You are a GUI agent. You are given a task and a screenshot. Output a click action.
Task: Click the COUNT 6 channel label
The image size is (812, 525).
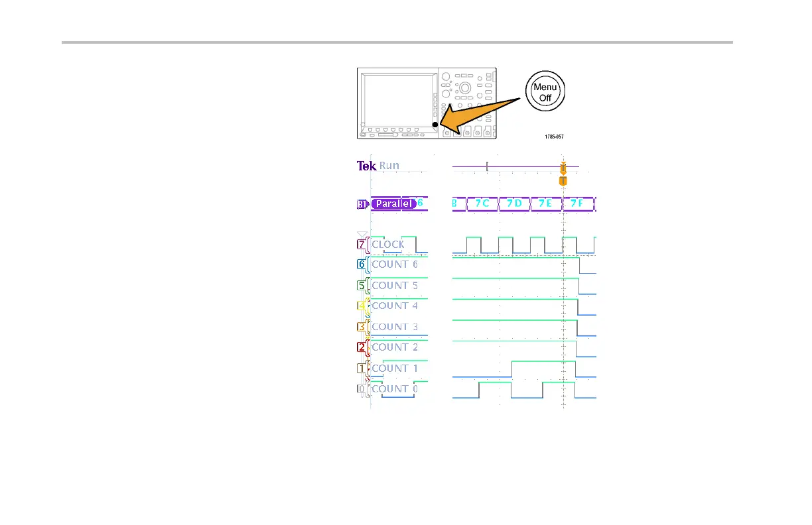(x=395, y=264)
